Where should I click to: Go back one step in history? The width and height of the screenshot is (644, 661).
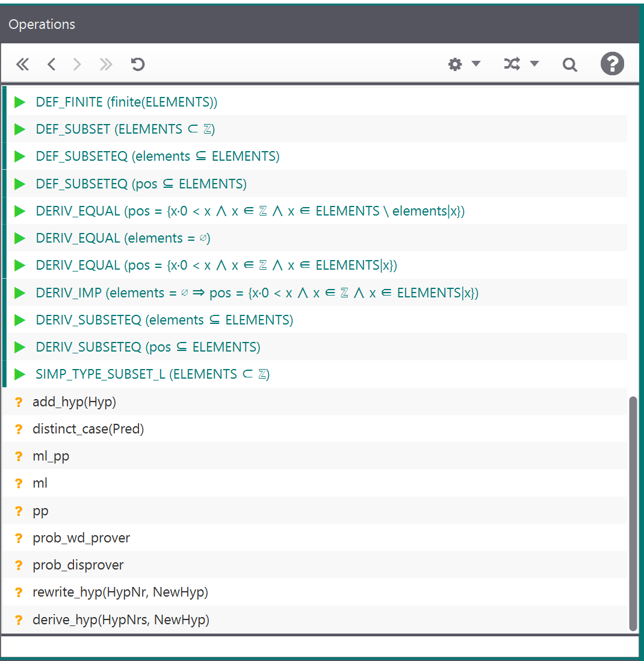point(51,64)
